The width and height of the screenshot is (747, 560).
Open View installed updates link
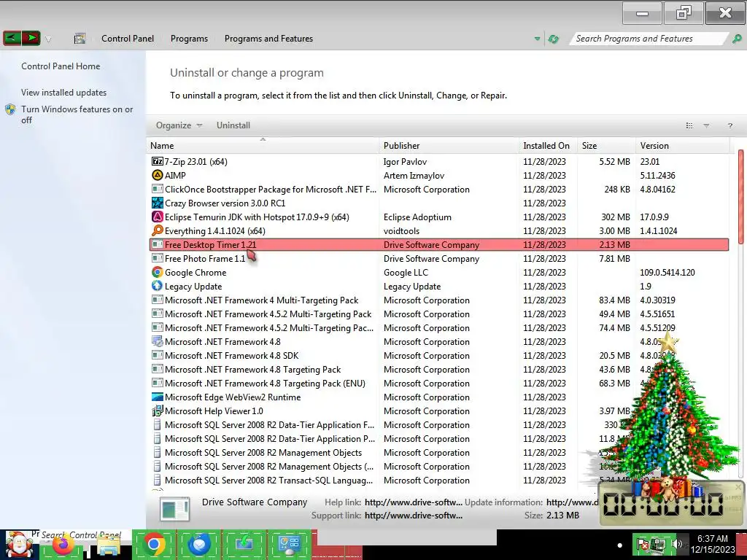click(x=64, y=93)
